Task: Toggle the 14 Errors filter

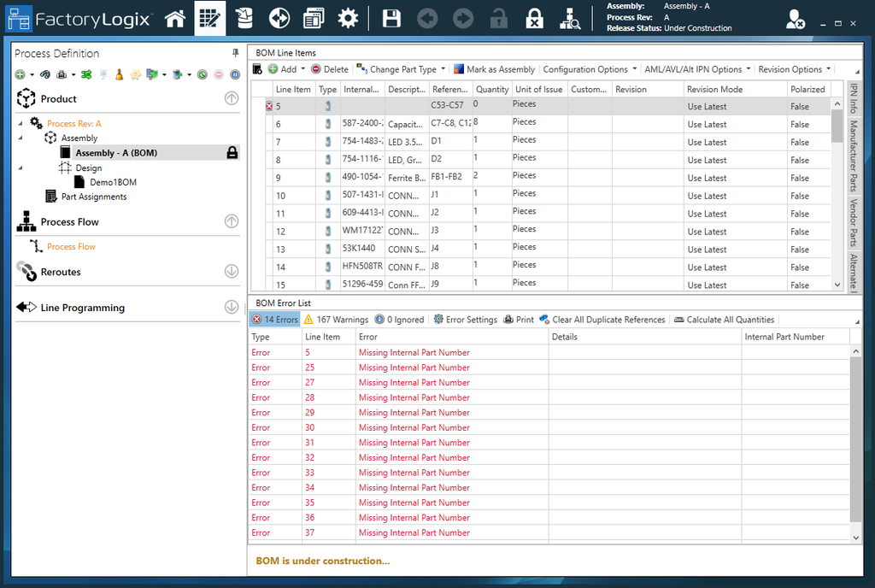Action: [x=274, y=320]
